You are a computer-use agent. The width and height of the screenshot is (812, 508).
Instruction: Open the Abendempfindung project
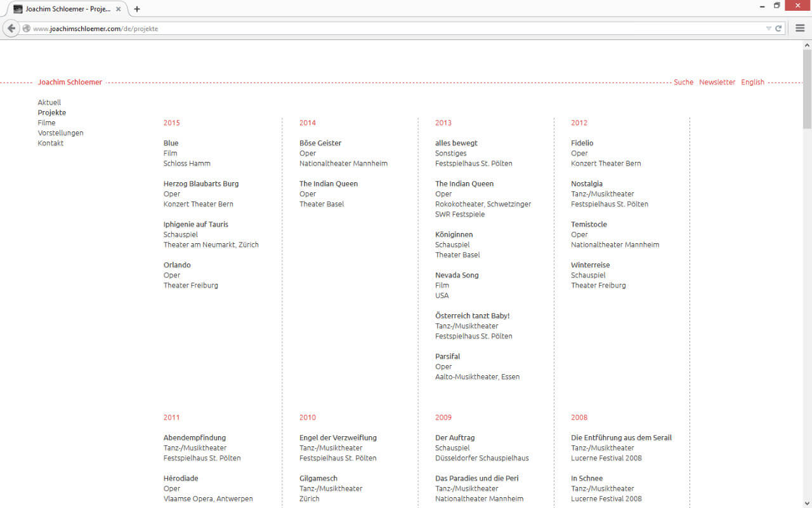[x=195, y=438]
